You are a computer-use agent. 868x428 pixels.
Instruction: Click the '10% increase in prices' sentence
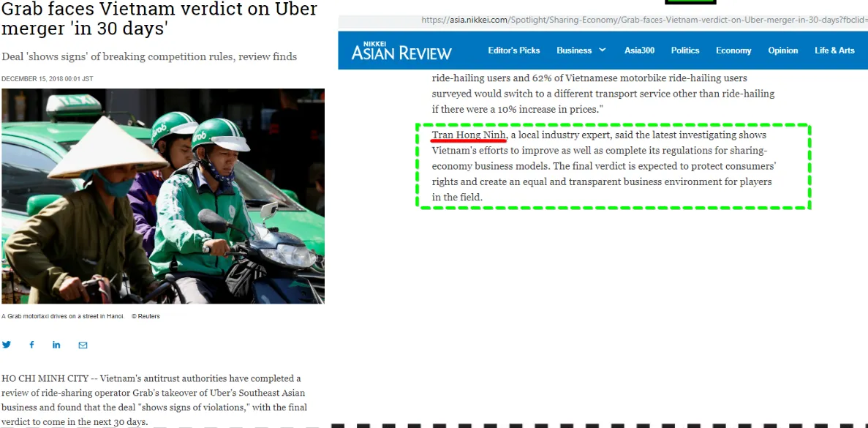pos(516,109)
